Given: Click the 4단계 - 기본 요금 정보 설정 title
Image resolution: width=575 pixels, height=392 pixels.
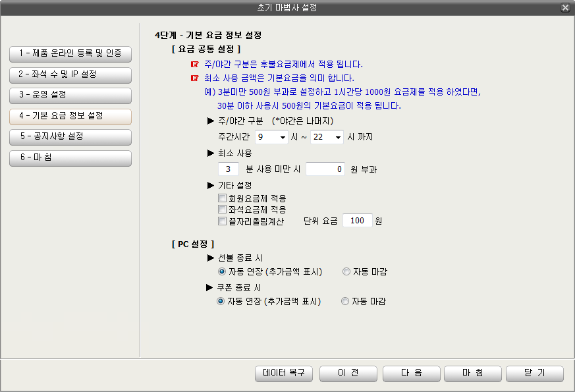Looking at the screenshot, I should click(208, 36).
